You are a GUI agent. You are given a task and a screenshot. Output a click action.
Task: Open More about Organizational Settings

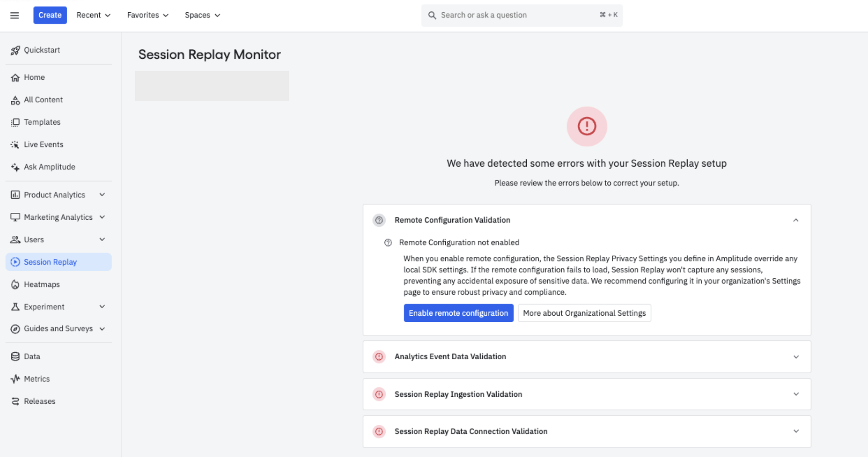click(584, 313)
